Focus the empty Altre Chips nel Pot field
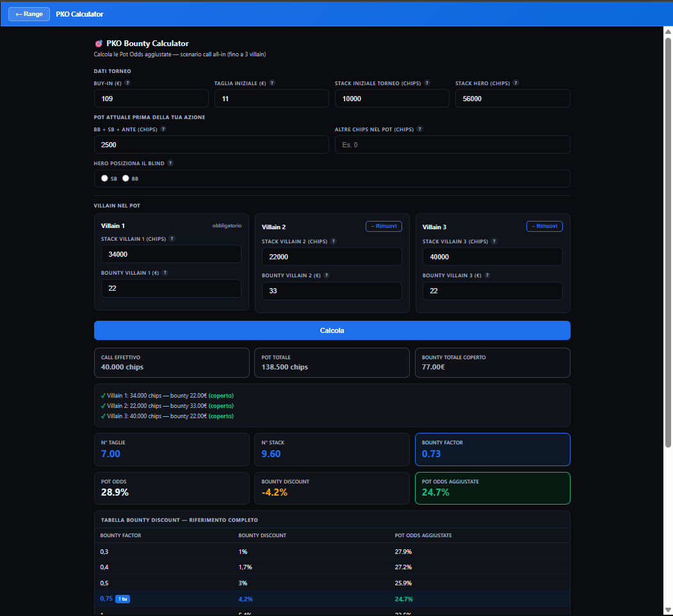This screenshot has width=673, height=616. click(x=452, y=145)
